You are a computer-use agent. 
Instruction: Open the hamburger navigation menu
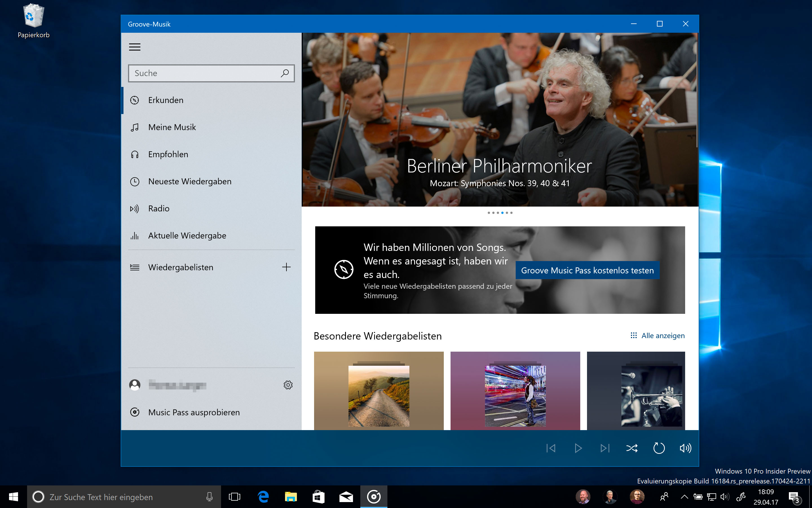[x=134, y=47]
